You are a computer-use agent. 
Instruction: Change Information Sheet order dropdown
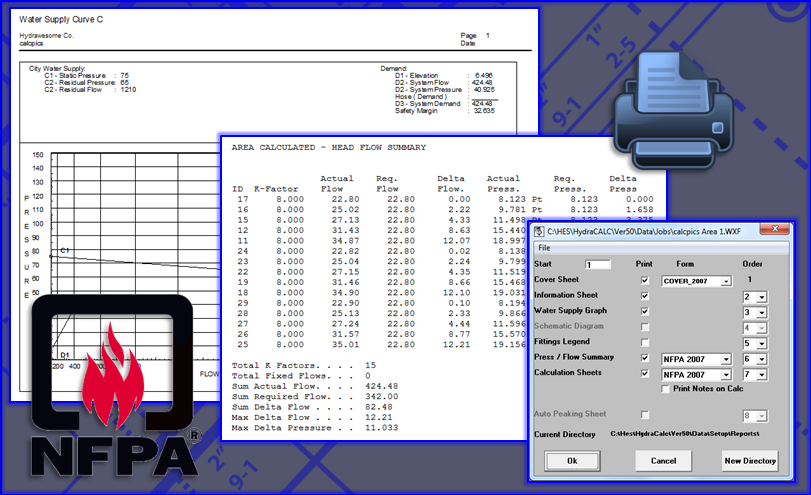[x=760, y=298]
